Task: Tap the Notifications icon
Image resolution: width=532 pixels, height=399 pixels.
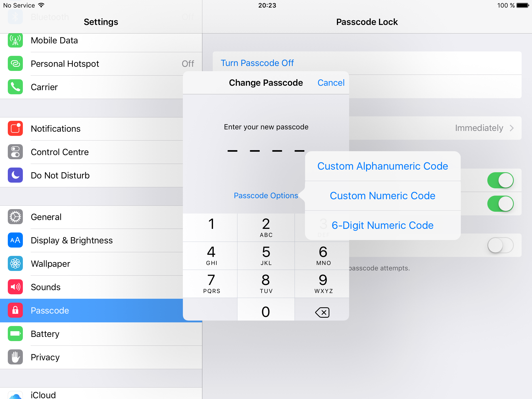Action: click(15, 129)
